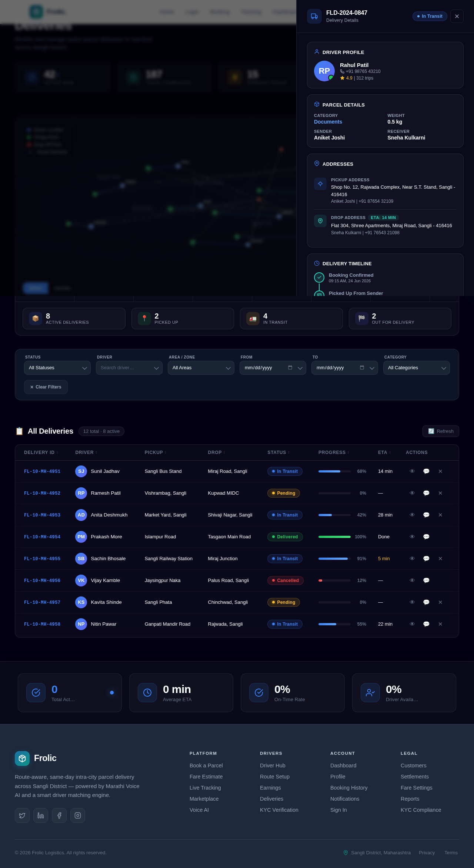474x868 pixels.
Task: Open Frolic's LinkedIn page from footer
Action: [x=41, y=815]
